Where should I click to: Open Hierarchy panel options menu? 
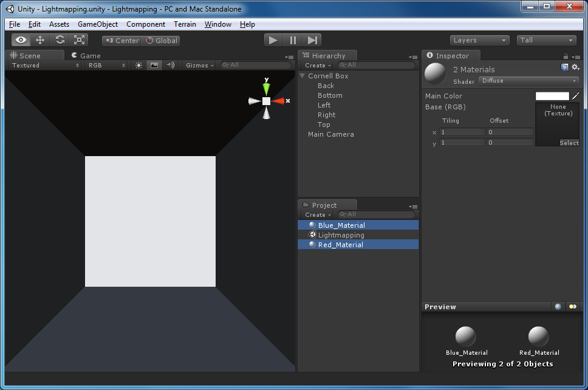(413, 57)
